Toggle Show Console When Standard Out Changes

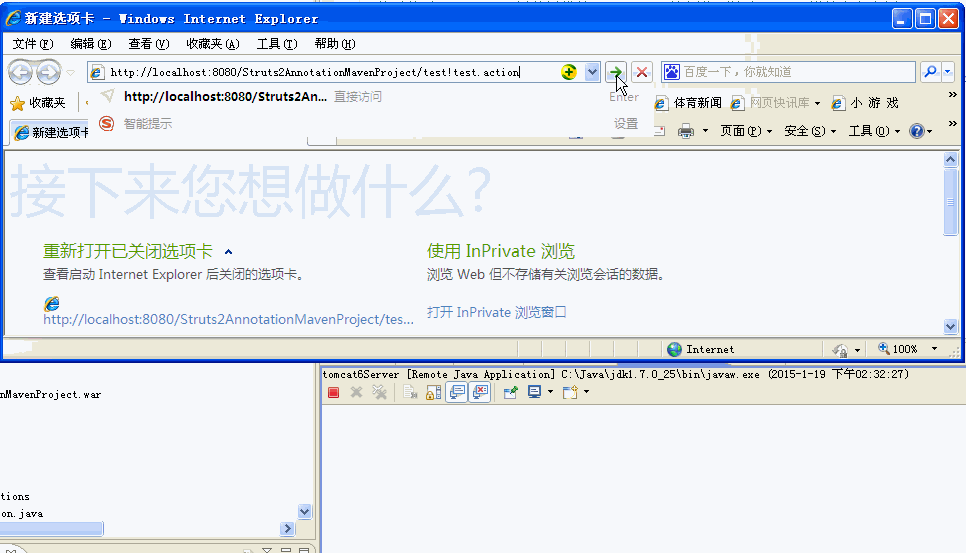[x=457, y=392]
